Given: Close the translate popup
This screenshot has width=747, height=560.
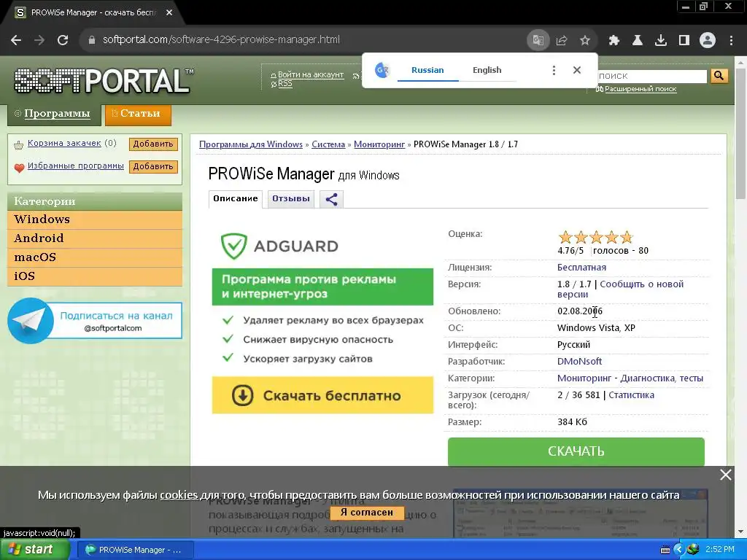Looking at the screenshot, I should click(x=577, y=70).
